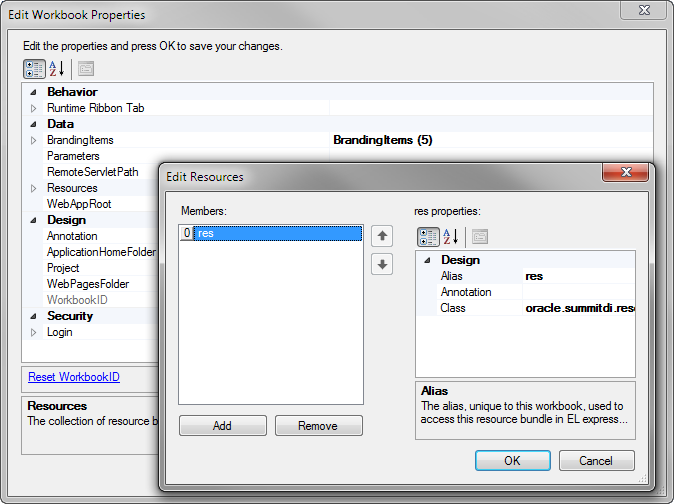Select the Alias property label
Viewport: 674px width, 504px height.
point(451,276)
